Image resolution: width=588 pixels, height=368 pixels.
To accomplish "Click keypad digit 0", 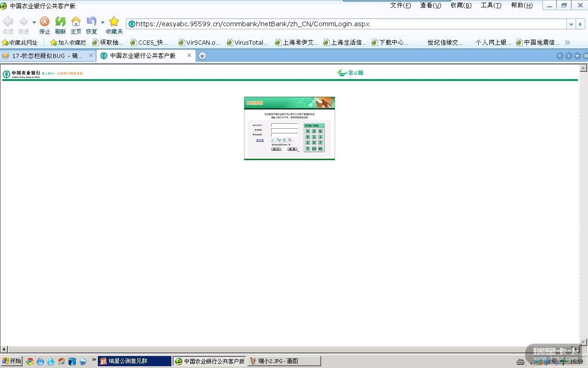I will pos(314,143).
